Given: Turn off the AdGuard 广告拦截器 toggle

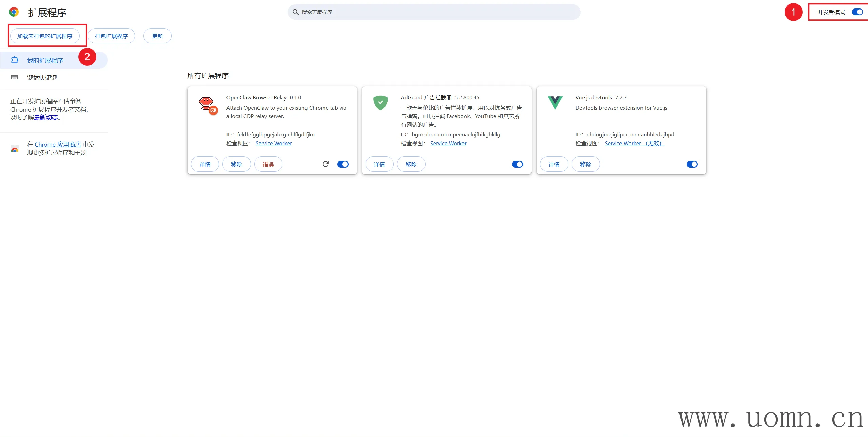Looking at the screenshot, I should 517,164.
